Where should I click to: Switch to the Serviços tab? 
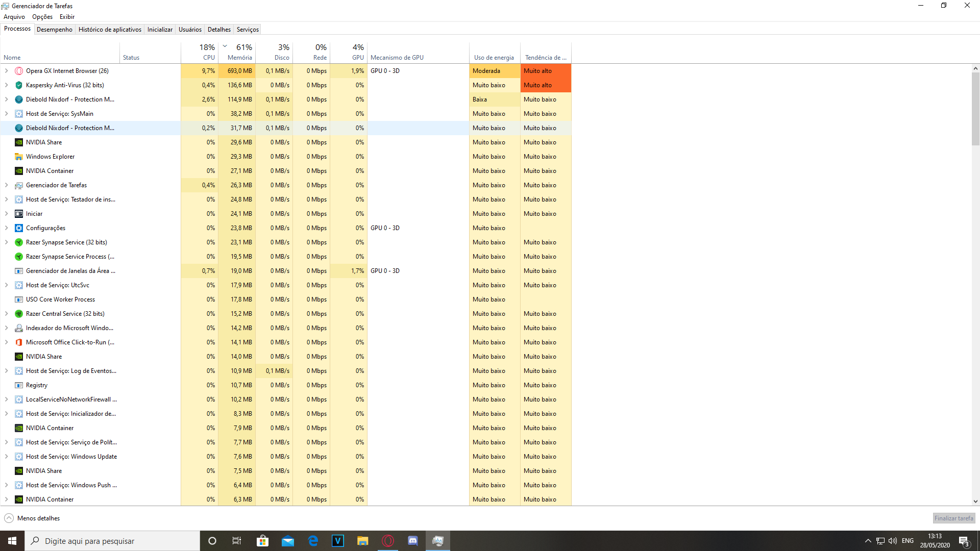(x=248, y=30)
